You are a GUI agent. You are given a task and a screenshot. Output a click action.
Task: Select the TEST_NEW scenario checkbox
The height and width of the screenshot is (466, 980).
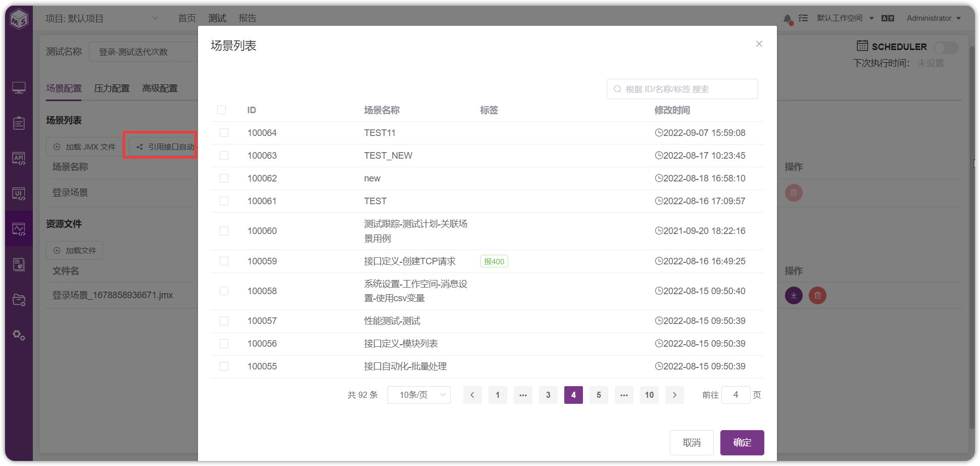(224, 156)
